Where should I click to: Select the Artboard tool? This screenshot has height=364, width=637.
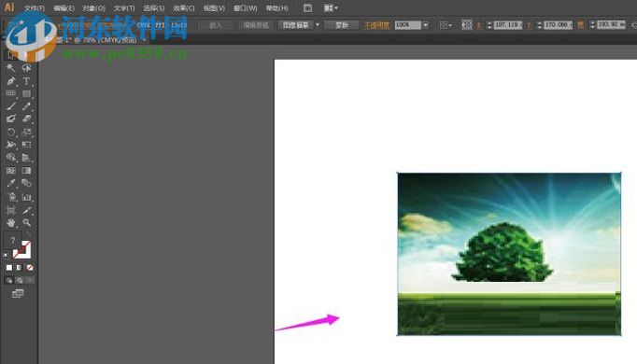(11, 210)
